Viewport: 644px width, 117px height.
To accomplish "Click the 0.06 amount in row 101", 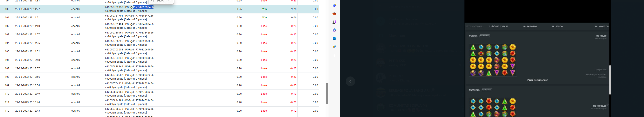I will click(x=294, y=18).
